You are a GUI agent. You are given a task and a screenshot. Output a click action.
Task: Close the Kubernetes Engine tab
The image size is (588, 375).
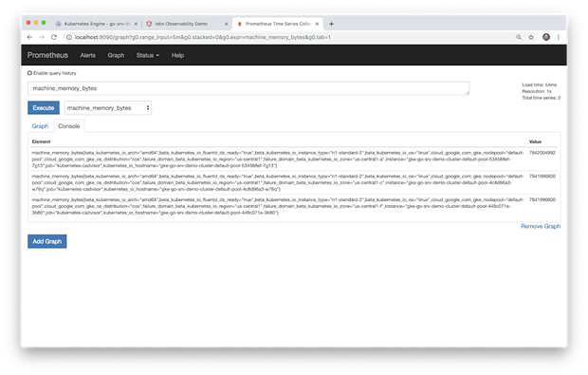(x=136, y=24)
